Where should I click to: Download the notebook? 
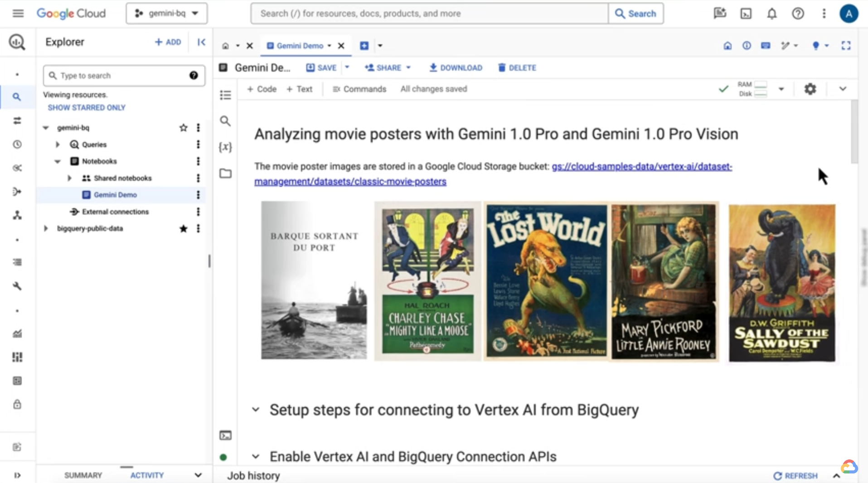[456, 68]
